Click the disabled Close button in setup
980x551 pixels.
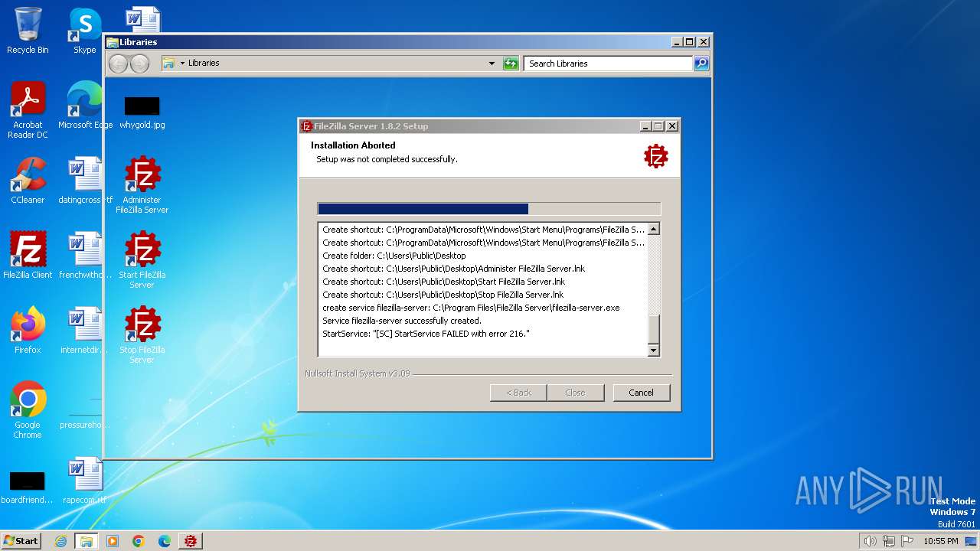pos(575,393)
